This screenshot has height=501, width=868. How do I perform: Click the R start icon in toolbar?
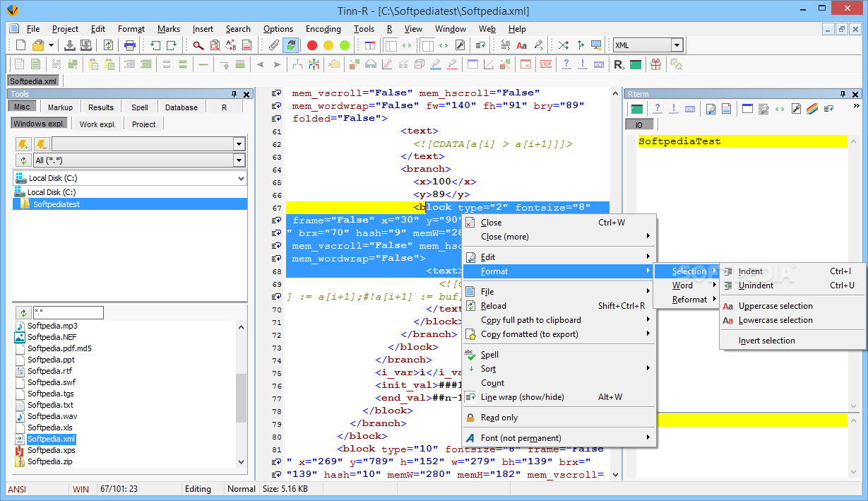619,64
